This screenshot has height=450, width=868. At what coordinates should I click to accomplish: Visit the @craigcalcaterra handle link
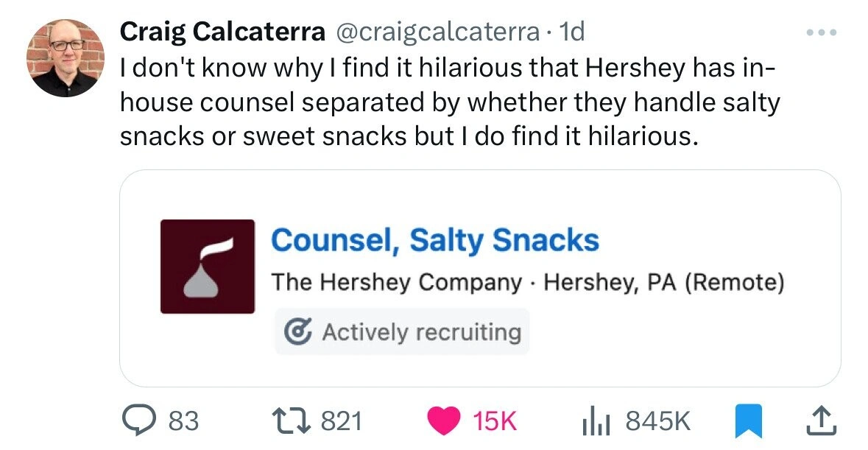(437, 32)
